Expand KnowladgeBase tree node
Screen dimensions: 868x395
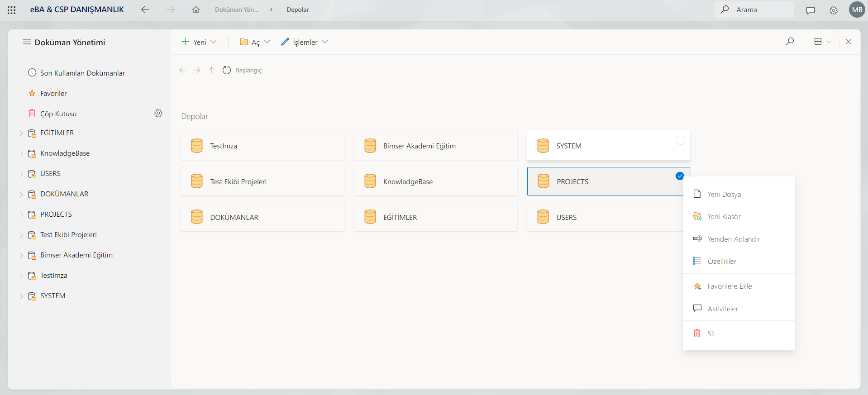[21, 154]
